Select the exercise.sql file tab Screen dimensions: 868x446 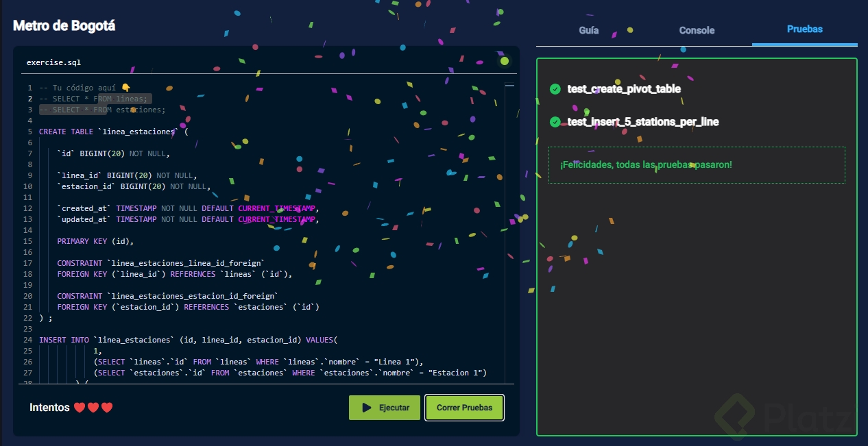click(x=53, y=62)
